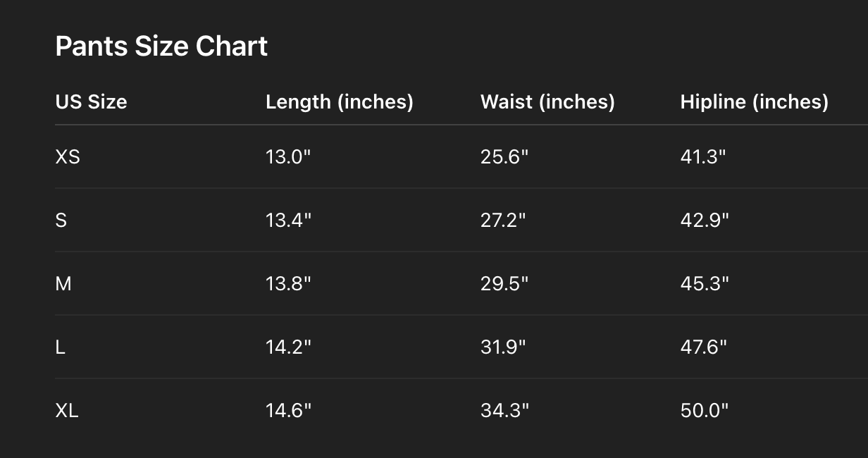
Task: Select the M size row label
Action: pyautogui.click(x=63, y=283)
